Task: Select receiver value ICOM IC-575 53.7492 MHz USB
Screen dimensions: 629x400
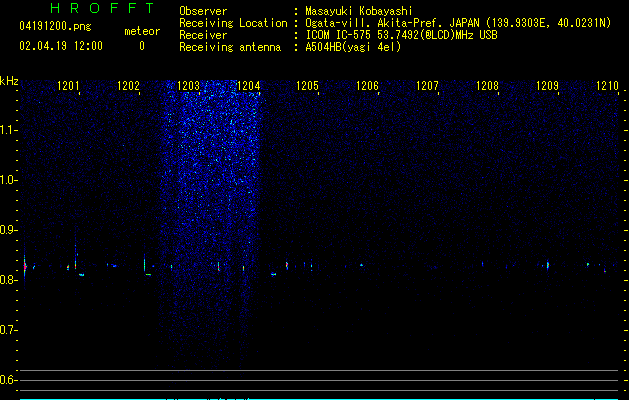Action: click(x=401, y=35)
